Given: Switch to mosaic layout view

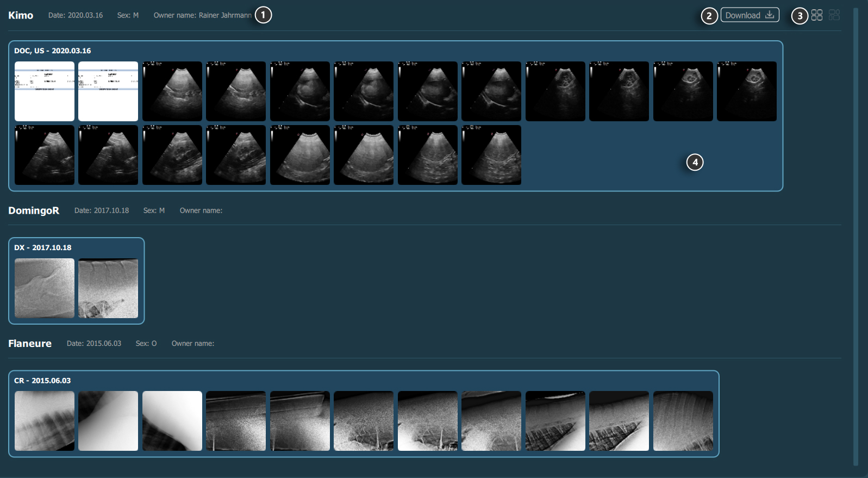Looking at the screenshot, I should click(834, 15).
